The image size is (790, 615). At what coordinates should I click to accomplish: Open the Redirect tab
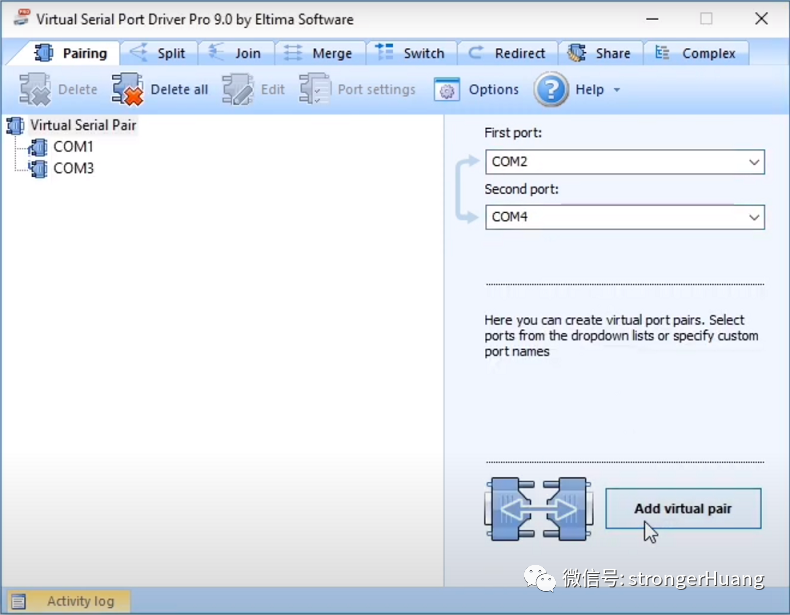(x=508, y=53)
